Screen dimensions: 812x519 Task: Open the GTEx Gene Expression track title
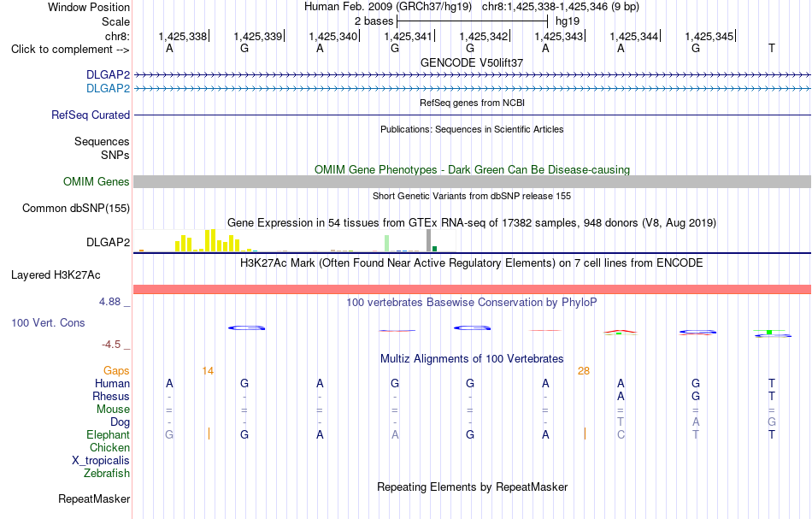472,222
